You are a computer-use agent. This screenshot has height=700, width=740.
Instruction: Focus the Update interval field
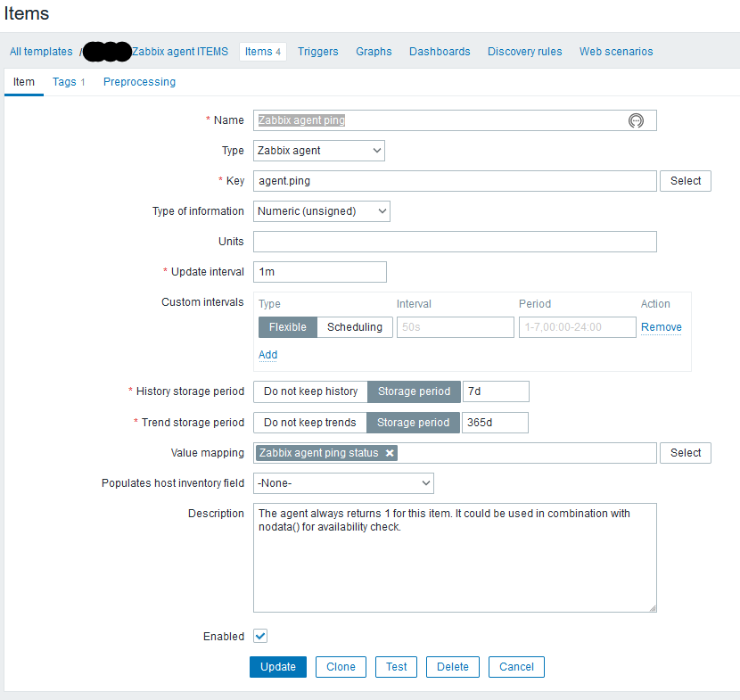point(320,272)
